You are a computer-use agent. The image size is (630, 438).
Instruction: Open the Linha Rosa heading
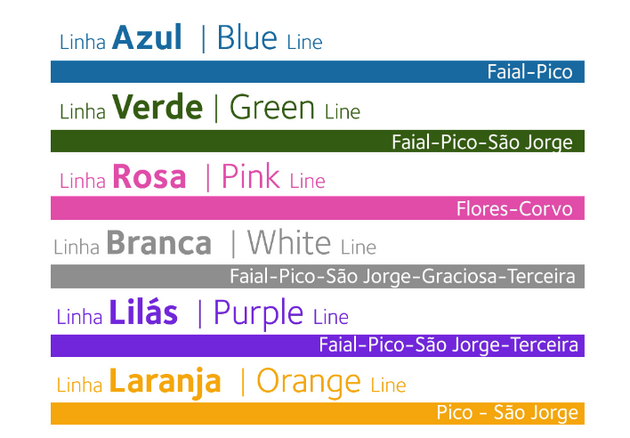[123, 176]
